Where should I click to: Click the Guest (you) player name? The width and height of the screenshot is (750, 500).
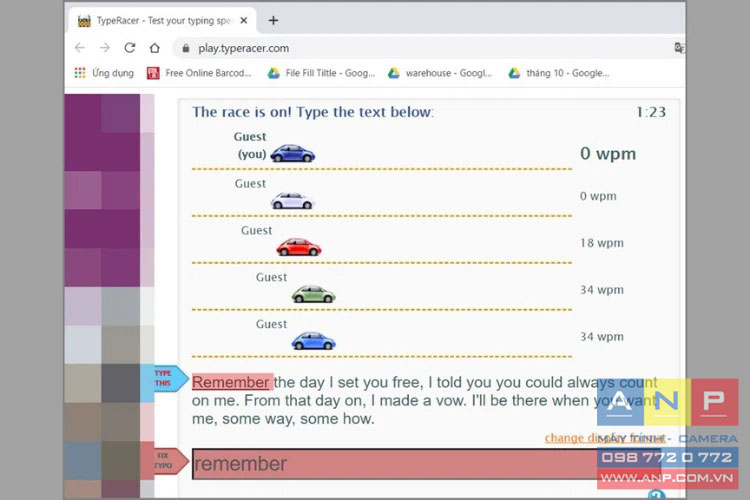[x=250, y=145]
